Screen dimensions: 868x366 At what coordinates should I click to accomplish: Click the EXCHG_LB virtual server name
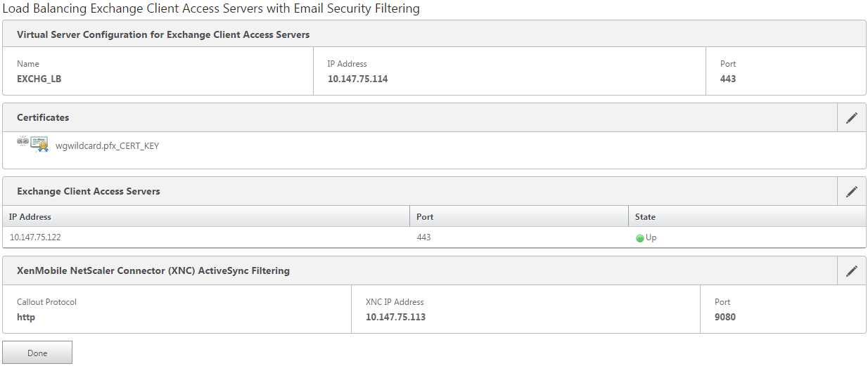click(39, 79)
